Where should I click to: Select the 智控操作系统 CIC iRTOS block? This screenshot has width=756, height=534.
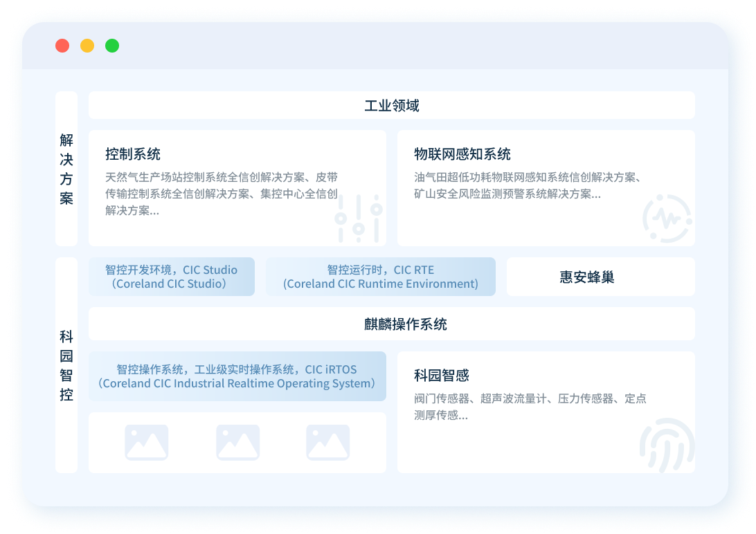(237, 376)
